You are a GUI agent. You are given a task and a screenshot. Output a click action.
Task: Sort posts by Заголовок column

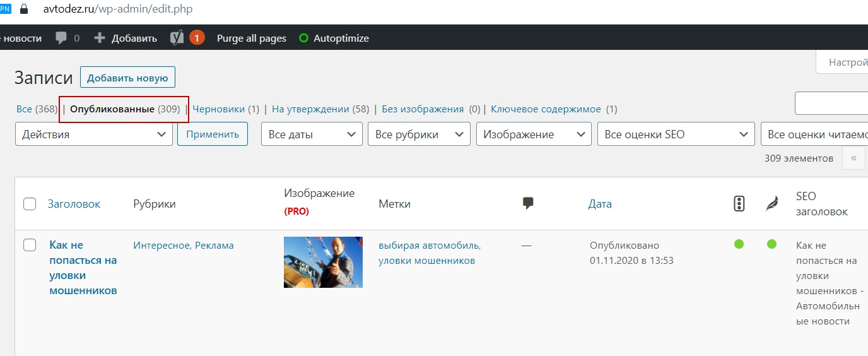pos(74,204)
